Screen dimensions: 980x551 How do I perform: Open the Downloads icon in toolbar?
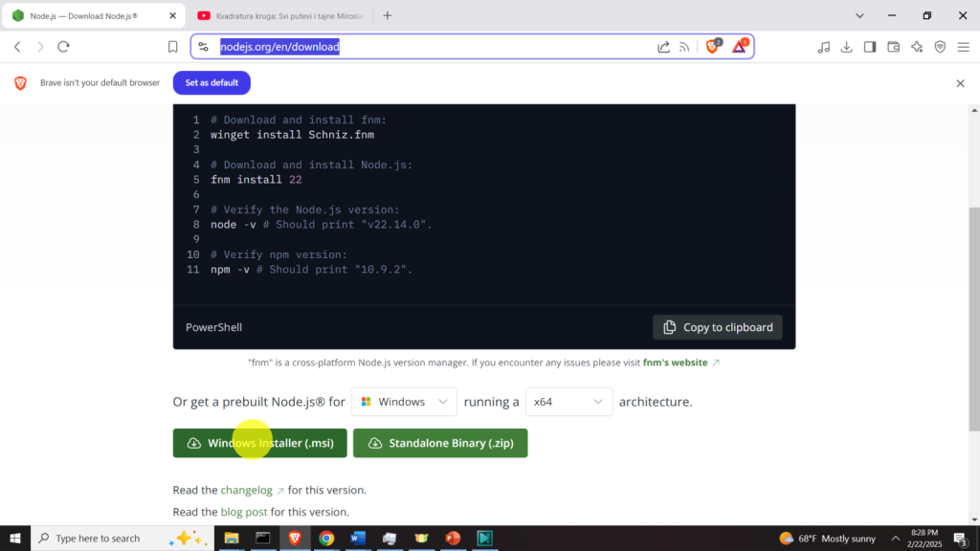tap(846, 47)
